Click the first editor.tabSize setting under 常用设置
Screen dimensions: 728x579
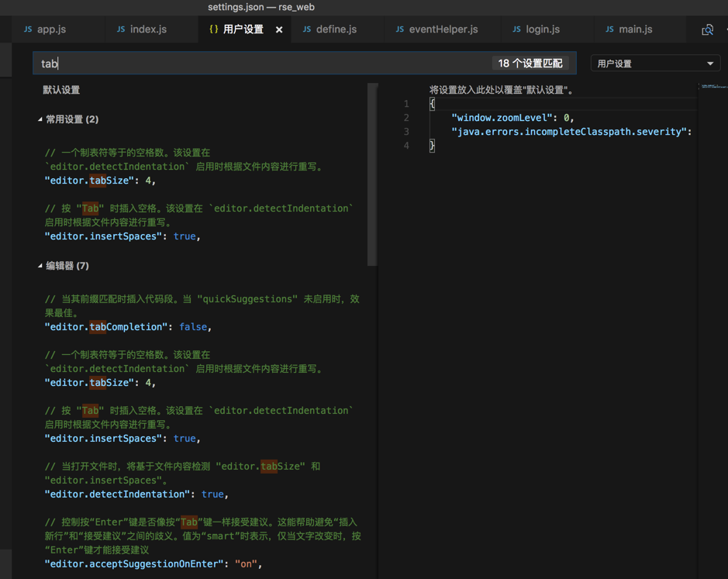point(100,181)
